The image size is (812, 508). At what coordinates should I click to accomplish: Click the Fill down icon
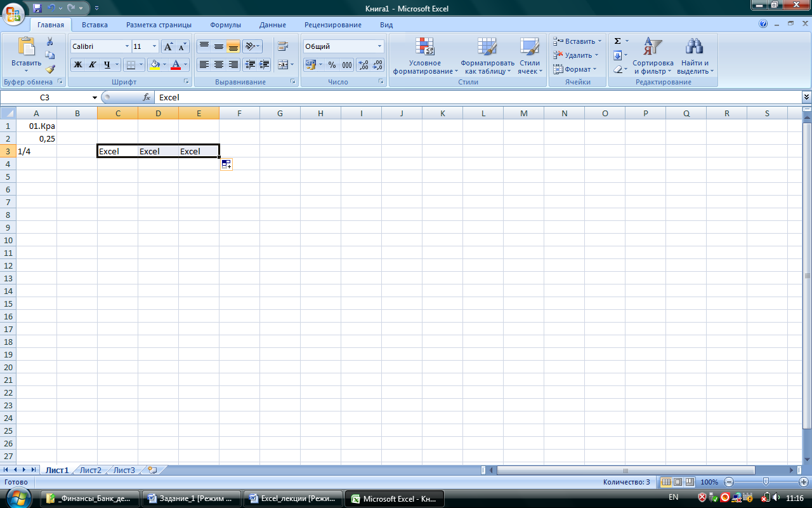[617, 55]
